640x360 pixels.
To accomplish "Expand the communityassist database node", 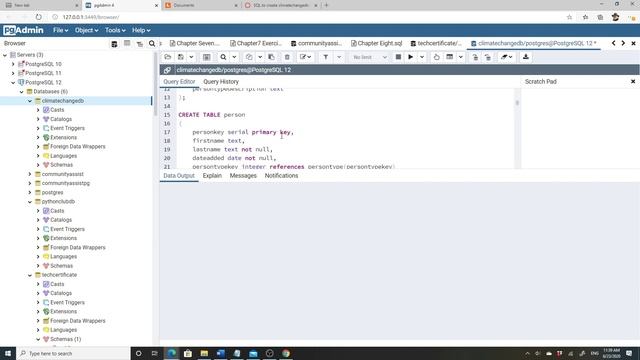I will click(x=30, y=174).
